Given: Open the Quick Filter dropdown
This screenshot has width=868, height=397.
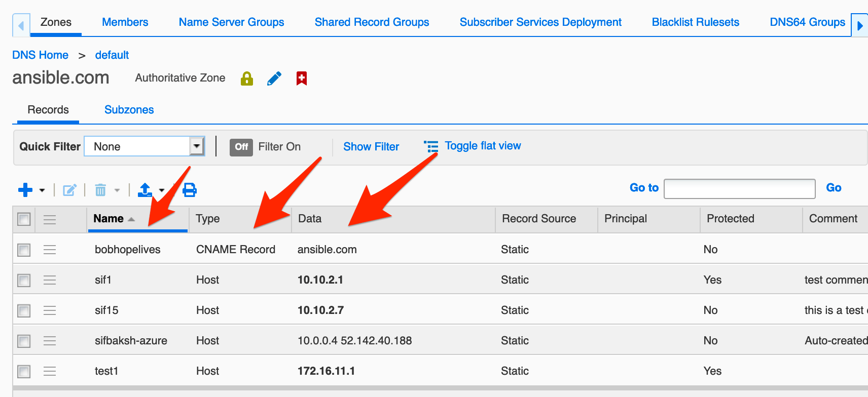Looking at the screenshot, I should pyautogui.click(x=144, y=146).
